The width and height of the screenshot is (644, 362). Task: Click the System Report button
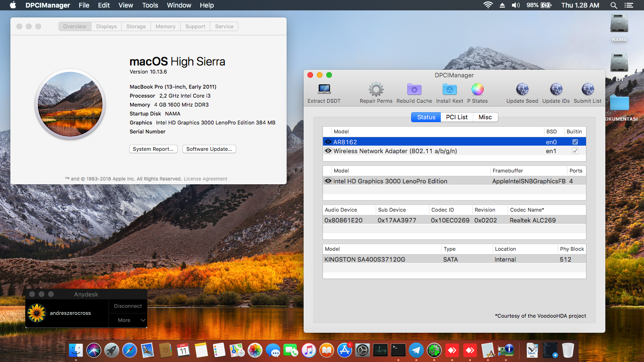tap(153, 149)
